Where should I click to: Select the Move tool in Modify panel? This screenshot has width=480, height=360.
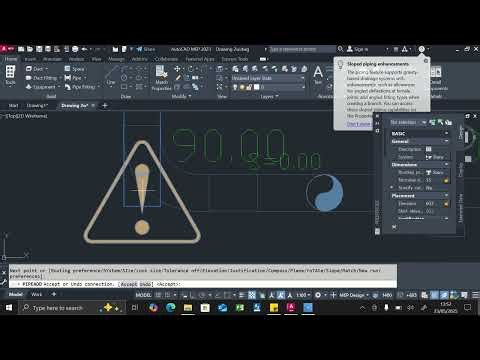[177, 69]
